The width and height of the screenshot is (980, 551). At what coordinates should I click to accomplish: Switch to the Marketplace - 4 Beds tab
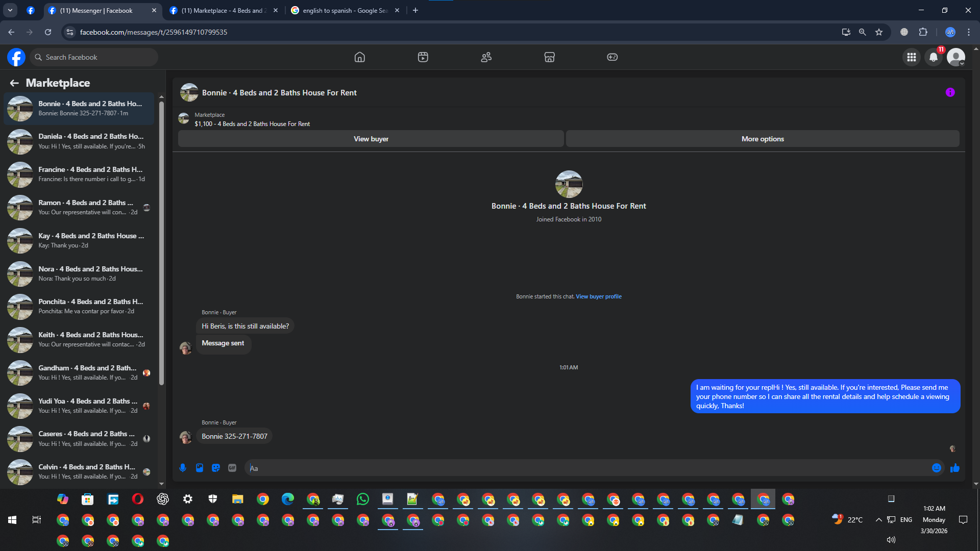(x=224, y=10)
